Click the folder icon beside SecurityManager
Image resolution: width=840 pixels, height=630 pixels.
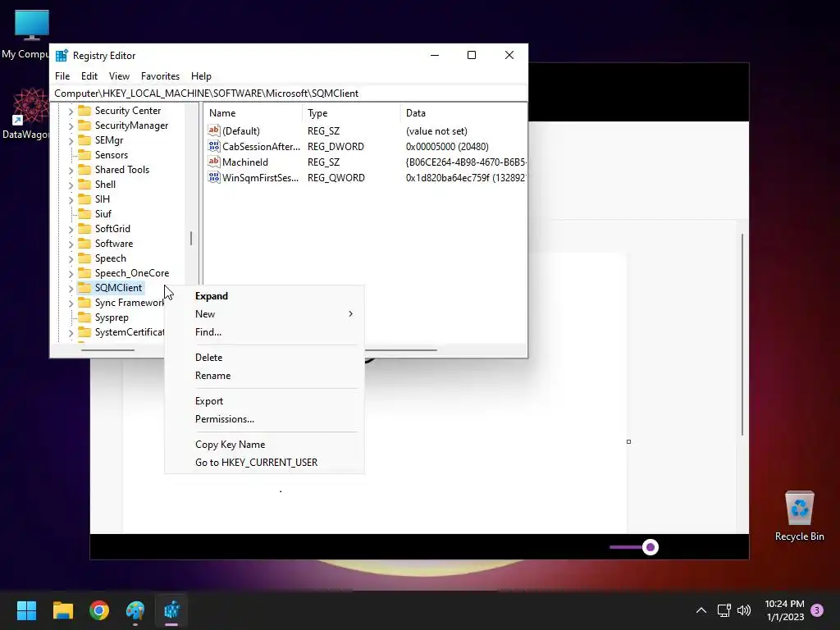pyautogui.click(x=84, y=126)
